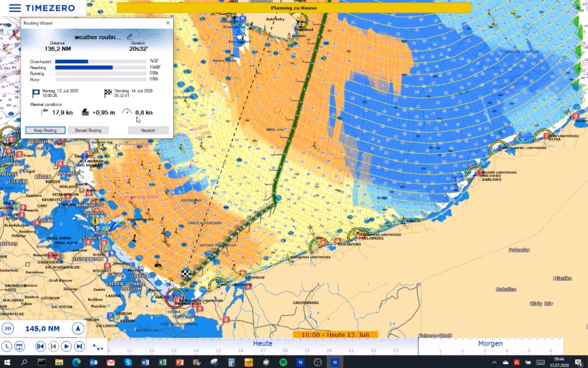Open the TimeZero hamburger menu

tap(15, 8)
